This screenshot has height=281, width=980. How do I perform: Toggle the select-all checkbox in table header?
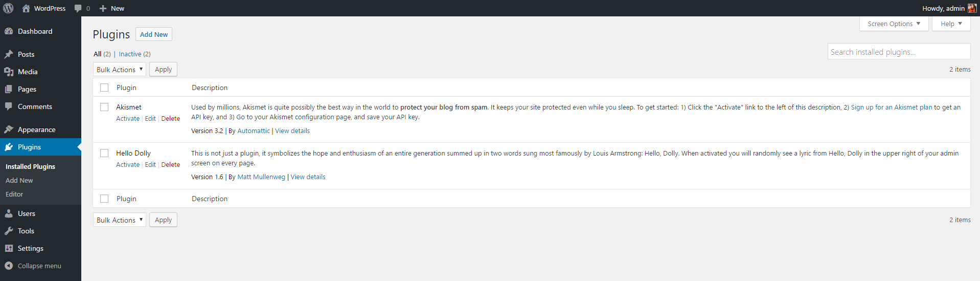(x=104, y=88)
